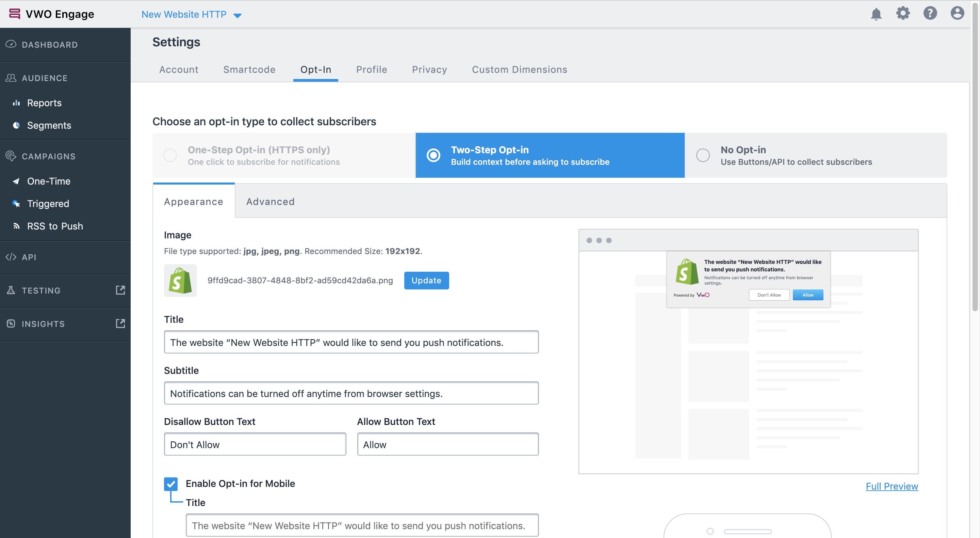Open Insights external link icon
This screenshot has width=980, height=538.
120,323
